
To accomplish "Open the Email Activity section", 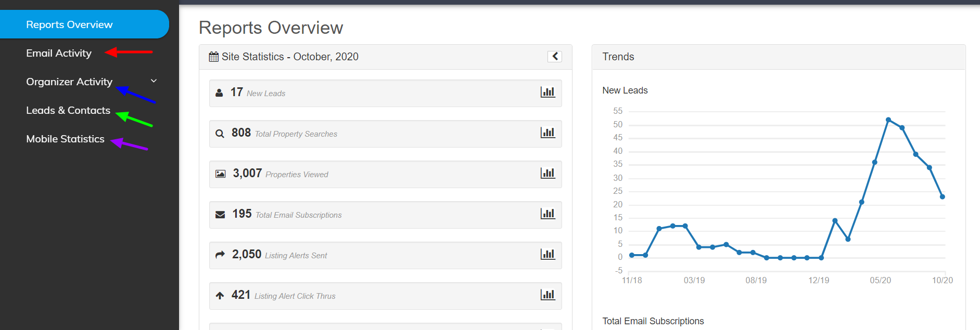I will tap(59, 53).
